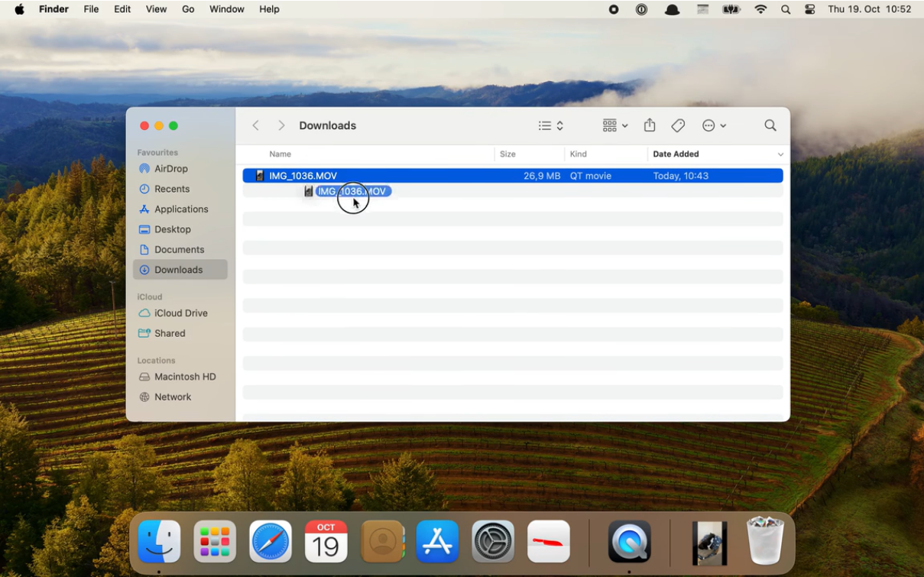The width and height of the screenshot is (924, 577).
Task: Open the Finder menu
Action: 53,9
